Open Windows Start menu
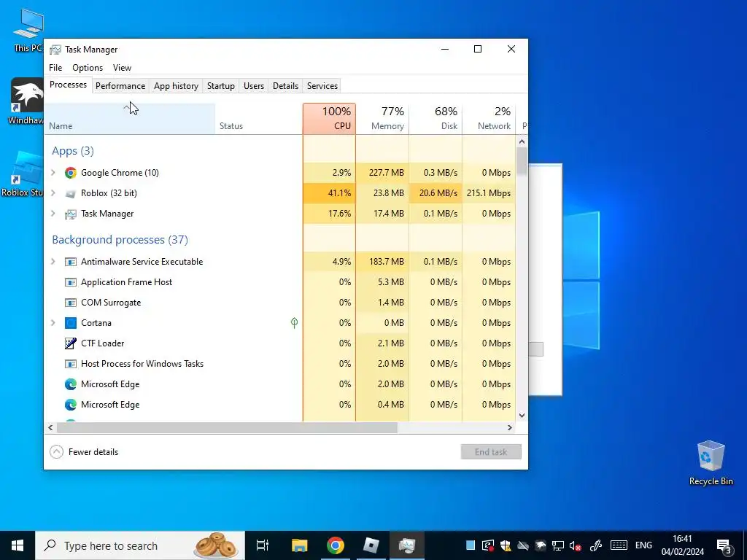Image resolution: width=747 pixels, height=560 pixels. point(18,545)
